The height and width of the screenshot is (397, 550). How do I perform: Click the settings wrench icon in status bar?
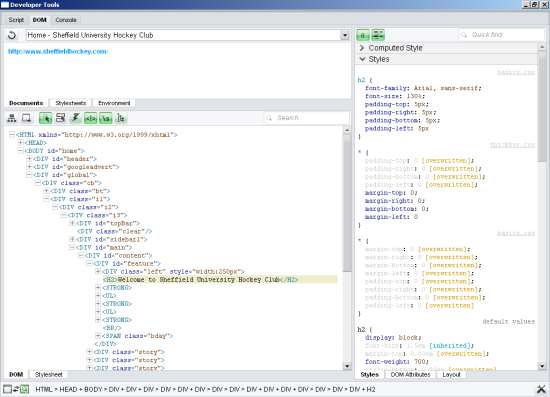[x=541, y=389]
